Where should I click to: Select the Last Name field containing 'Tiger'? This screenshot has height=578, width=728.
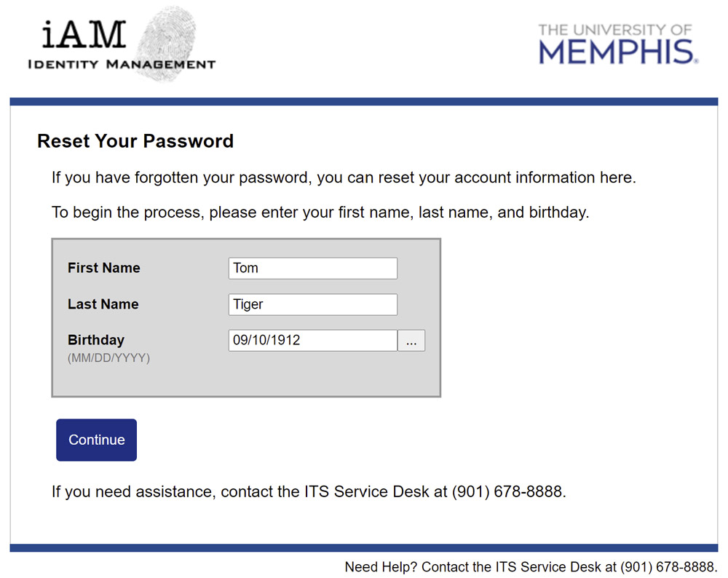tap(312, 304)
